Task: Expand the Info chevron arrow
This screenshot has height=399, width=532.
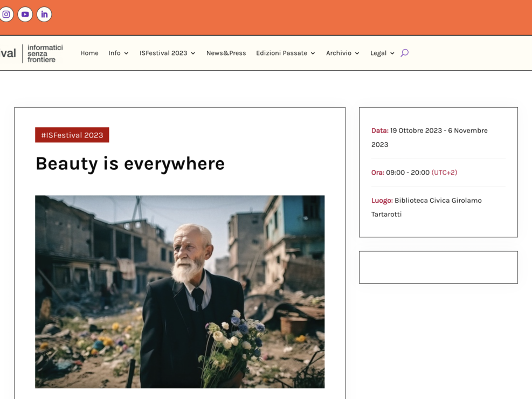Action: point(126,53)
